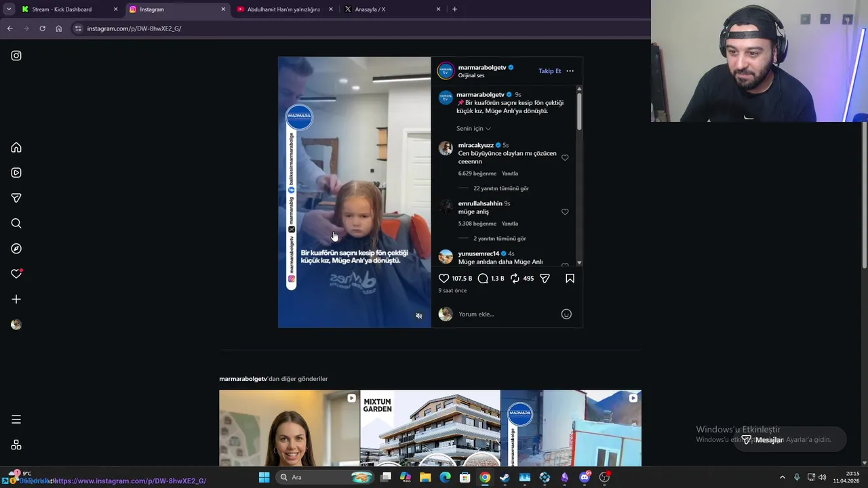
Task: Open marmarabolgetv avatar in caption
Action: click(x=446, y=98)
